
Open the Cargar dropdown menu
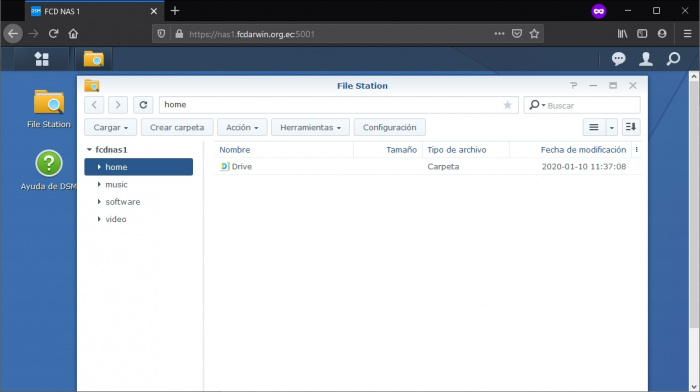coord(111,127)
